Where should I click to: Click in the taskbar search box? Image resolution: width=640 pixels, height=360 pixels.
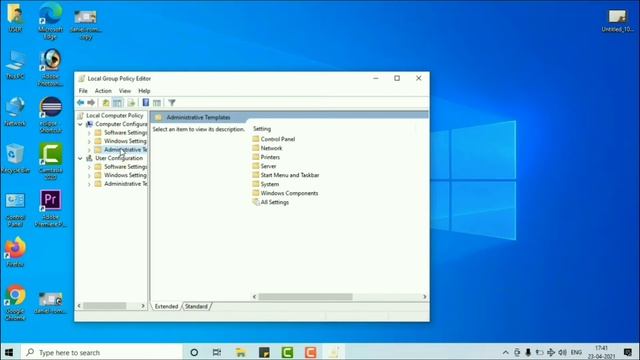coord(102,352)
